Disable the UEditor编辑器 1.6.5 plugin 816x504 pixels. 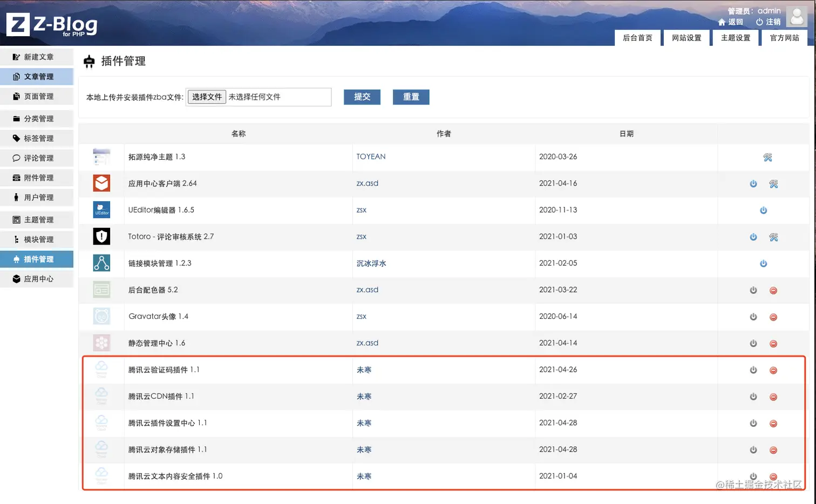pyautogui.click(x=763, y=210)
